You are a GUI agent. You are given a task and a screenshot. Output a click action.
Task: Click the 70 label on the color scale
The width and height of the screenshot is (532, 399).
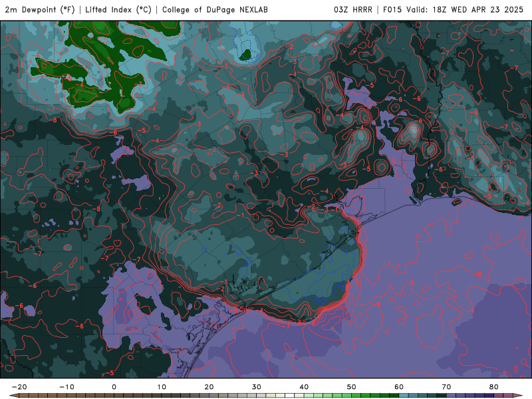tap(446, 387)
